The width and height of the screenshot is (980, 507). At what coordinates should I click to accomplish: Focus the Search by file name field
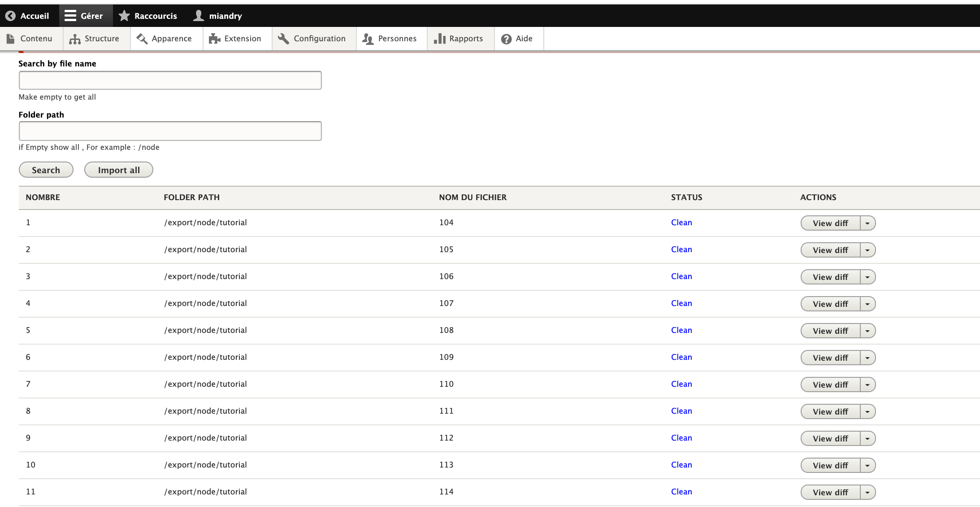(x=170, y=80)
